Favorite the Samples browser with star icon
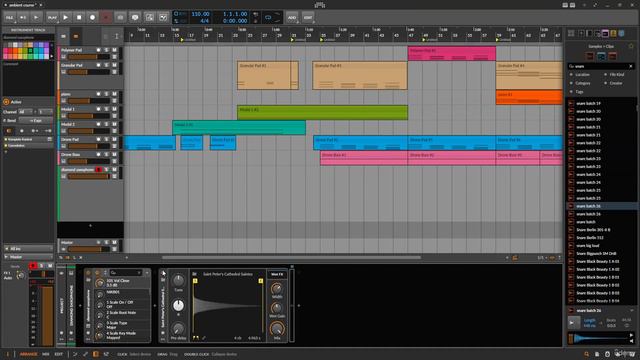The height and width of the screenshot is (360, 640). (631, 46)
